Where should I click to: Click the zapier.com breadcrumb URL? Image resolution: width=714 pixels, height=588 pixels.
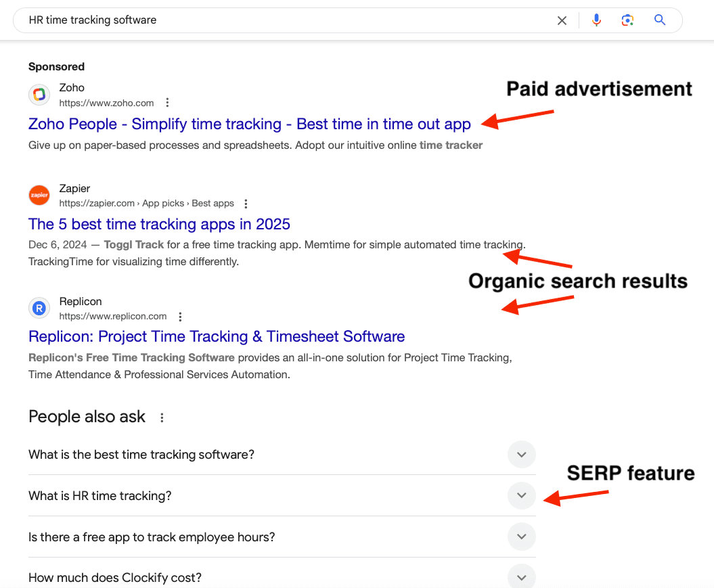click(146, 204)
